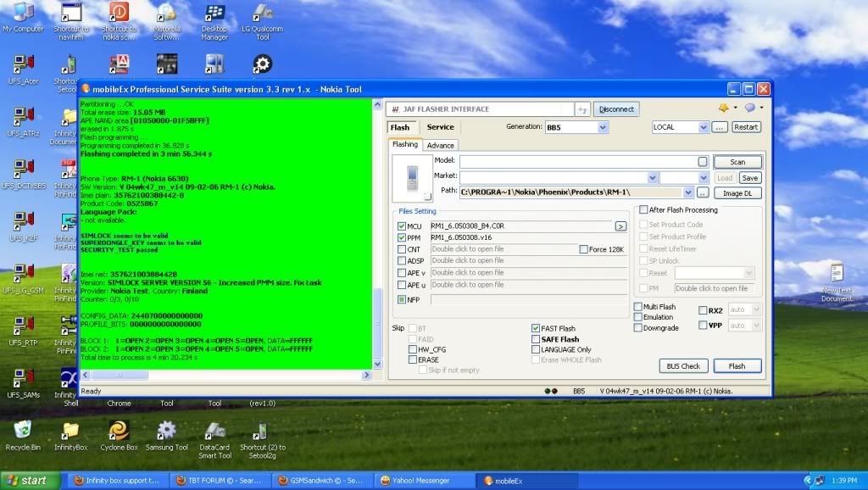The image size is (868, 490).
Task: Switch to Yahoo! Messenger taskbar item
Action: pyautogui.click(x=424, y=481)
